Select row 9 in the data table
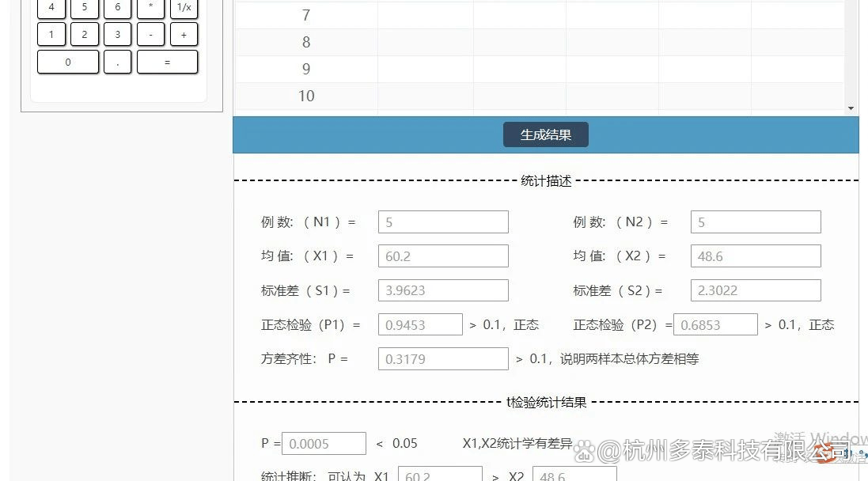 (539, 69)
